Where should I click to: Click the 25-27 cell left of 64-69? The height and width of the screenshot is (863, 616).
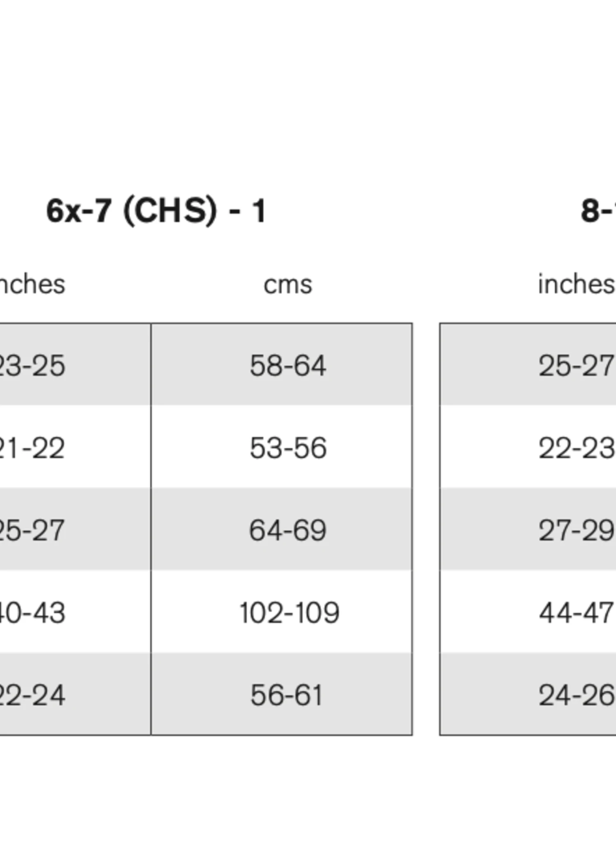pos(32,530)
